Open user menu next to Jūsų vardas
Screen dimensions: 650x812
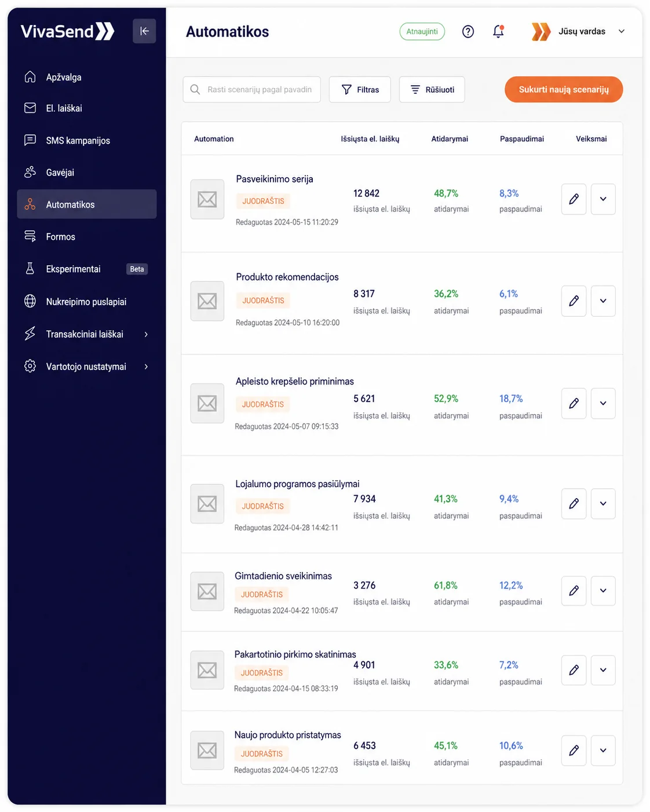(622, 31)
